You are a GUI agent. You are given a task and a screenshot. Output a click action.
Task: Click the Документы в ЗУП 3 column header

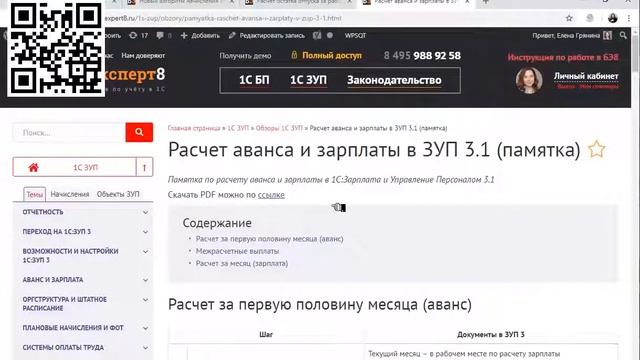[x=491, y=334]
